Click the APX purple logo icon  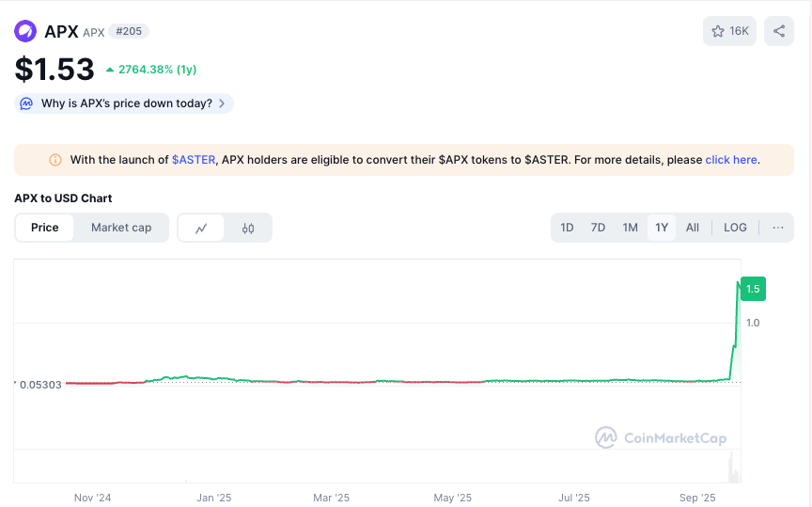(25, 31)
